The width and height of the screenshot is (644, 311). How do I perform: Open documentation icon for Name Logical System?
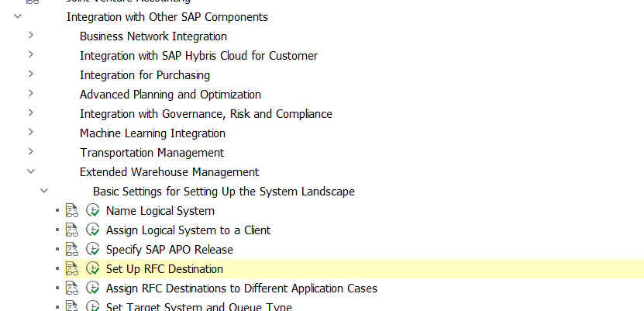click(x=72, y=211)
